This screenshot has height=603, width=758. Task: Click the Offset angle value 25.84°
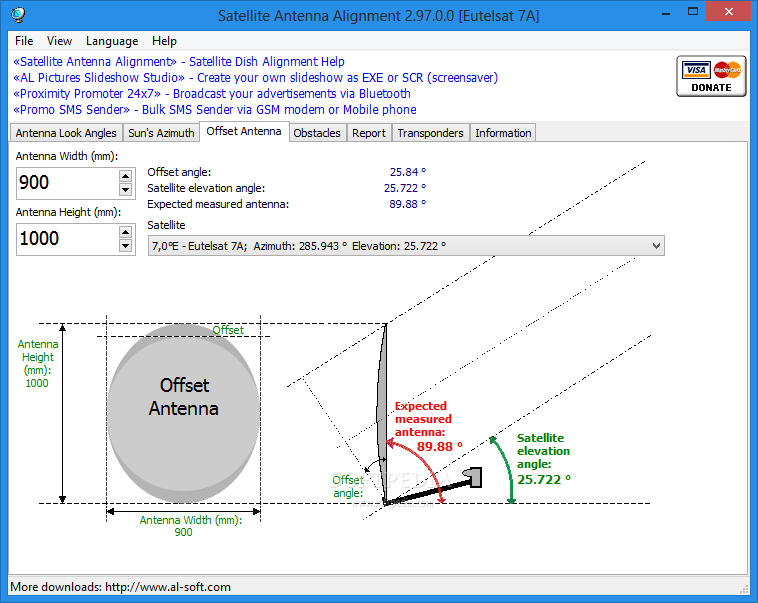point(408,172)
